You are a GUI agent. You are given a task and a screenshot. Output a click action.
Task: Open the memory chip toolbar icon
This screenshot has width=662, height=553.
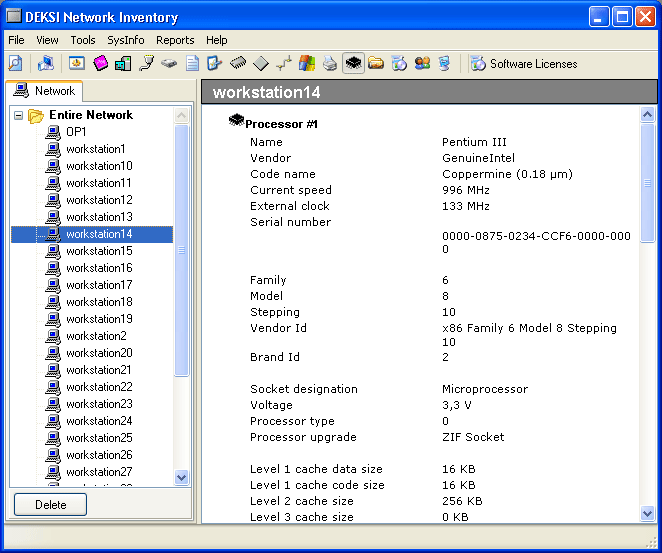(238, 63)
